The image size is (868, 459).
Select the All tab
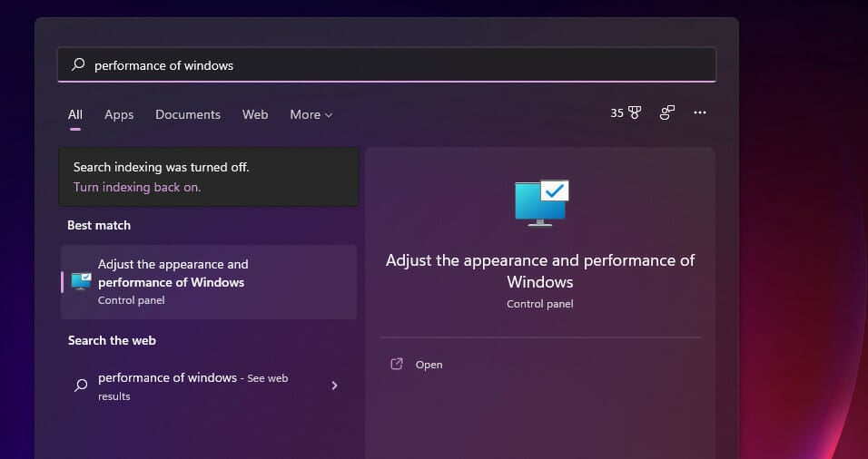pyautogui.click(x=75, y=114)
